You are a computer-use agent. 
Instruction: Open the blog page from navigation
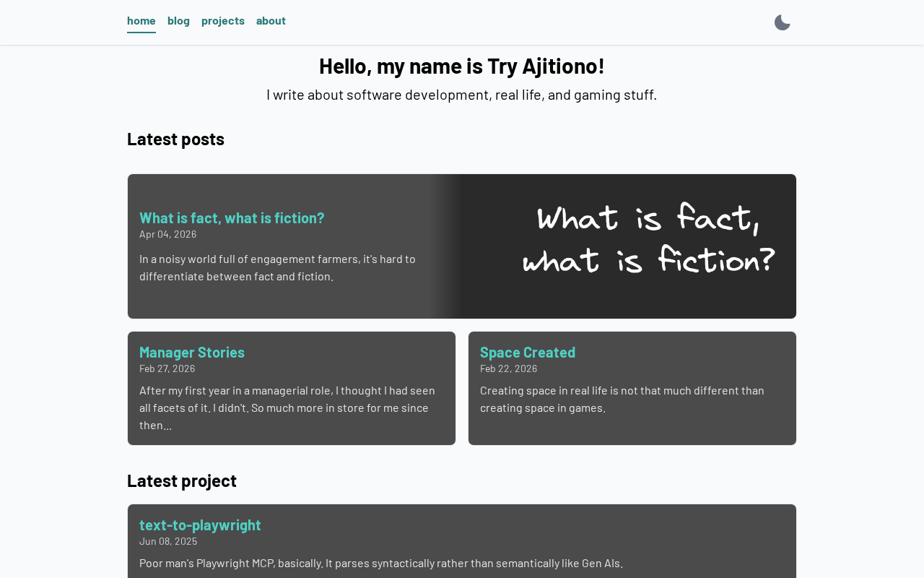[x=178, y=21]
